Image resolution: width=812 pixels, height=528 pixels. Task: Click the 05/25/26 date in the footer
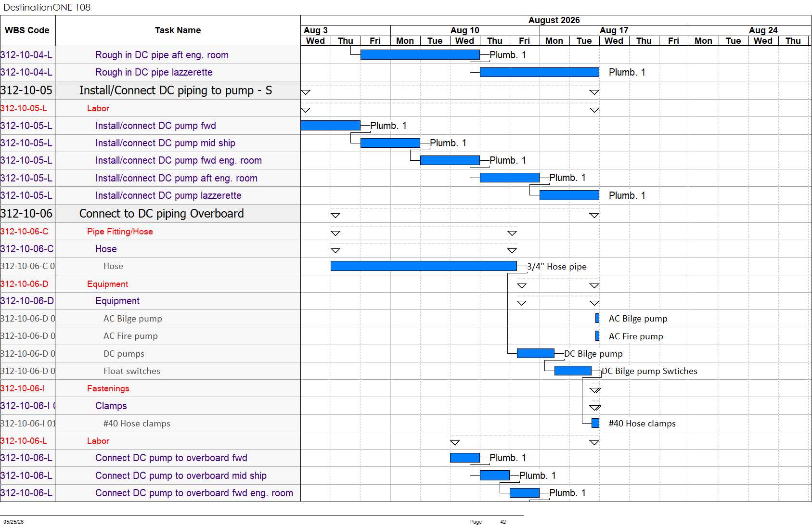pos(13,522)
